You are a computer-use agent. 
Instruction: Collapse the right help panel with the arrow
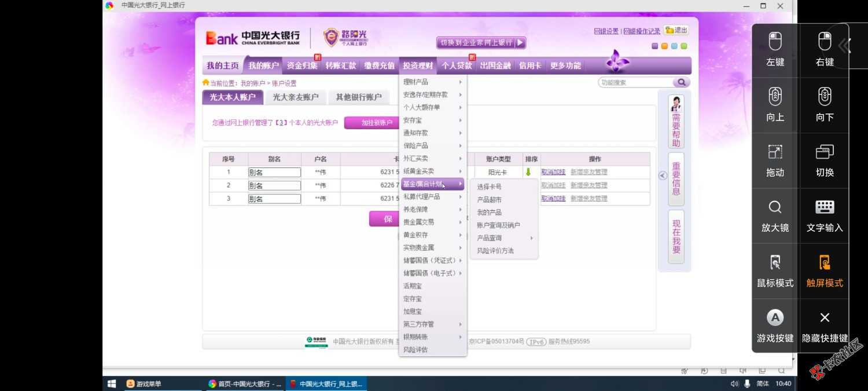coord(661,175)
